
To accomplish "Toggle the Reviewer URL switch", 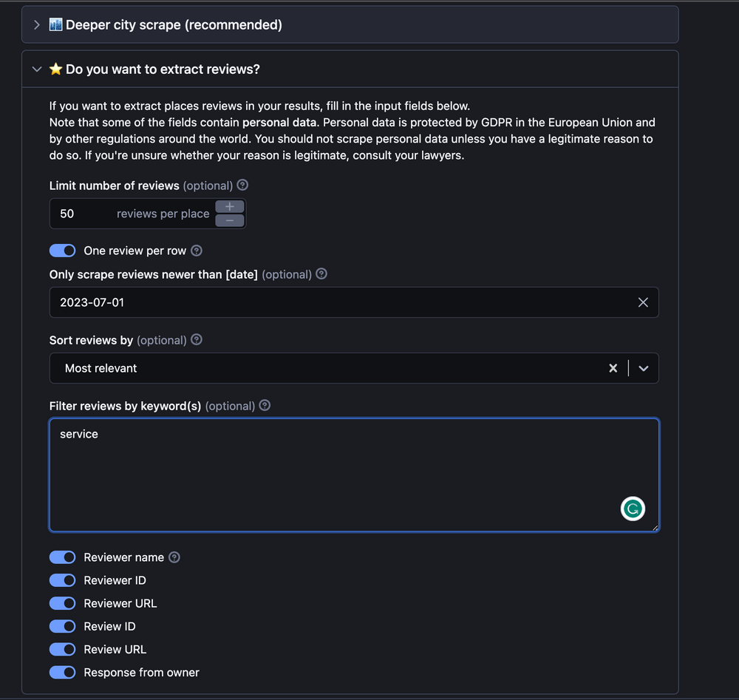I will 62,603.
